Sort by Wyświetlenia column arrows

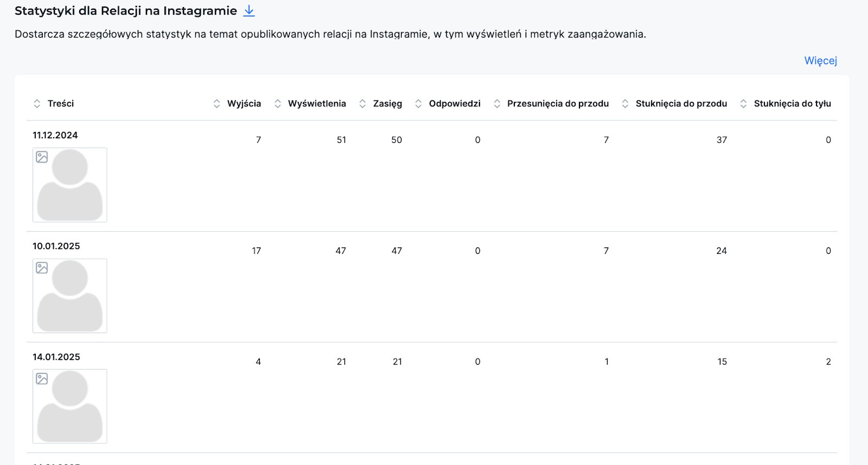click(x=277, y=104)
